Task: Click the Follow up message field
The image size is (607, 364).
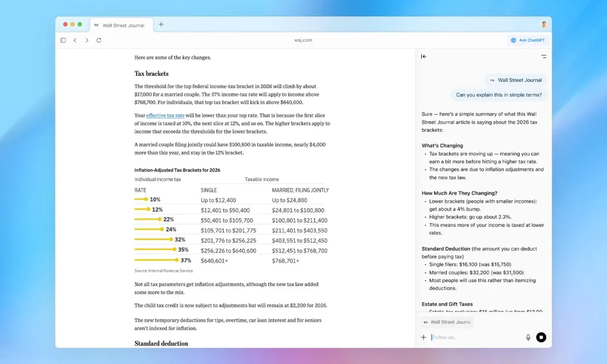Action: pos(473,337)
